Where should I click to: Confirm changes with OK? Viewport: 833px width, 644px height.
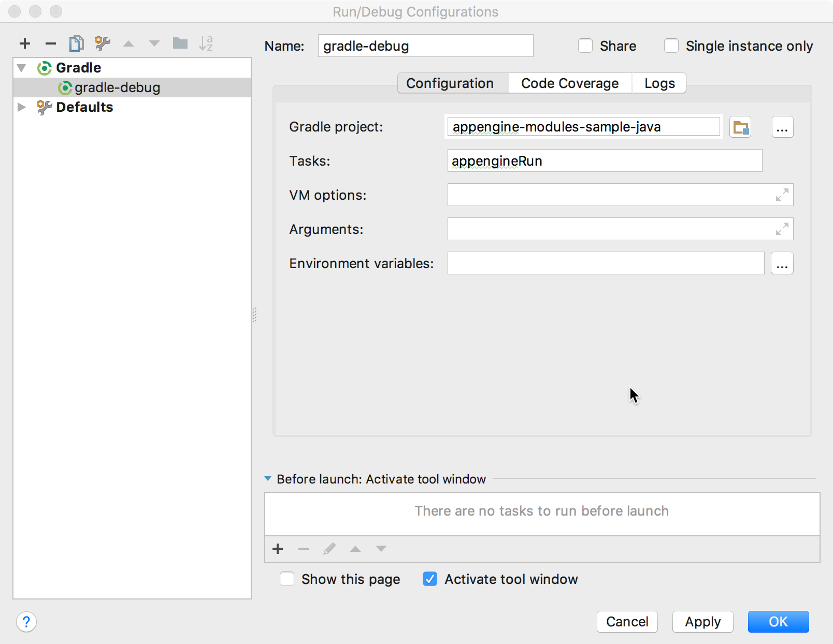[x=778, y=622]
